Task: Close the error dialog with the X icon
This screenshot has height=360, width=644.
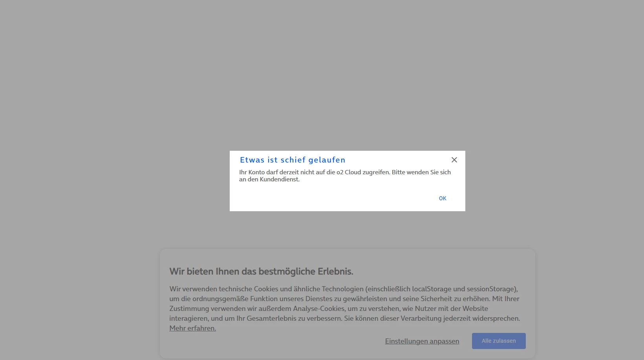Action: [x=454, y=160]
